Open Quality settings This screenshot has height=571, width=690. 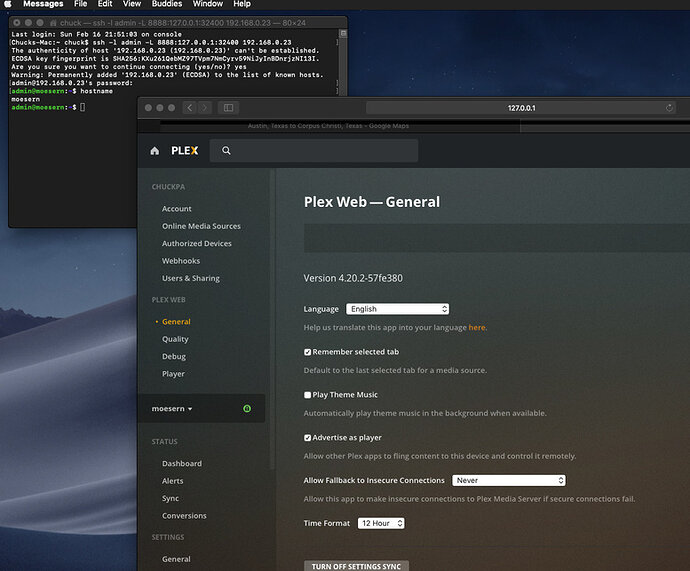(x=175, y=339)
